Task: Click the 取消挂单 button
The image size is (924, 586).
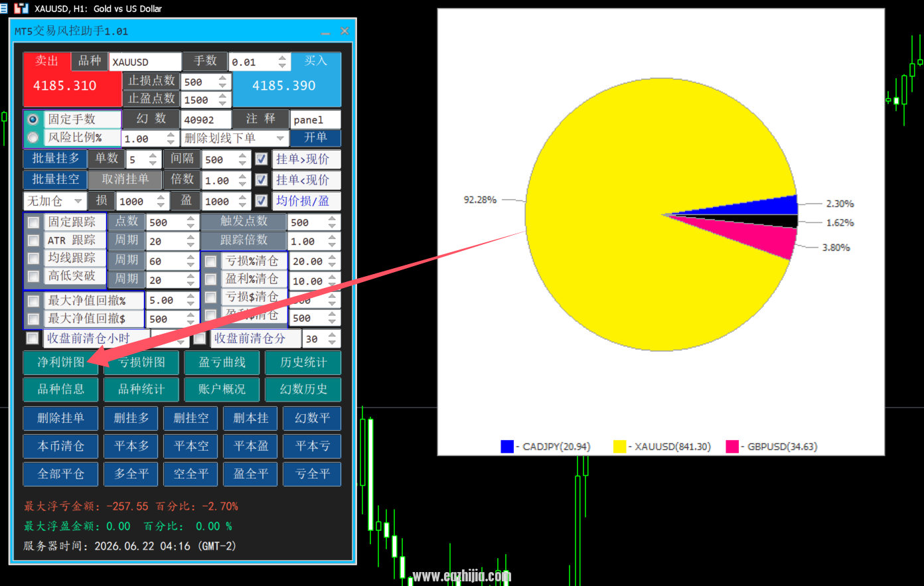Action: pyautogui.click(x=125, y=179)
